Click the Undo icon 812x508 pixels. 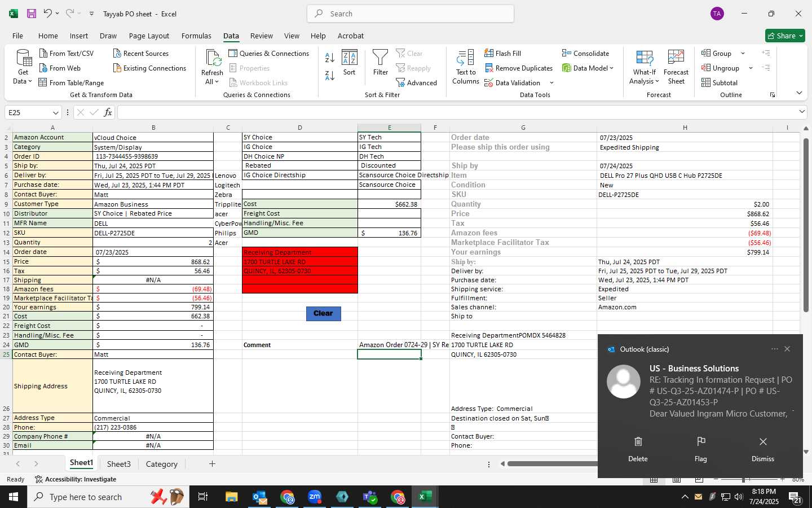point(48,14)
